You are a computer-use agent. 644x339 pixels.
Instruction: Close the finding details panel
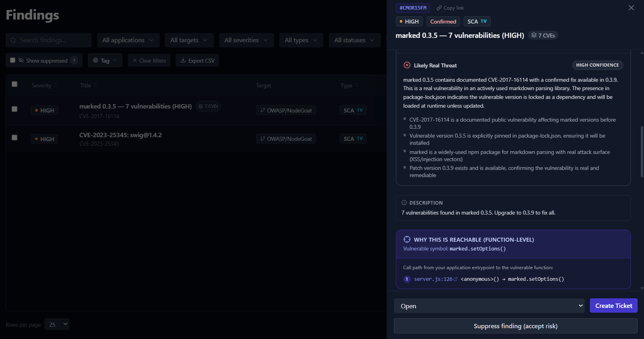tap(631, 8)
